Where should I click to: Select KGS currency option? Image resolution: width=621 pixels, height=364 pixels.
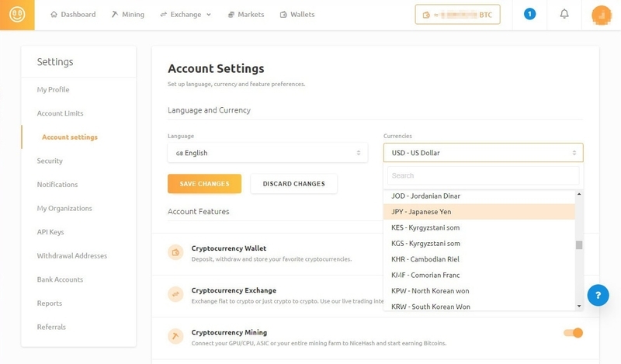[x=479, y=244]
